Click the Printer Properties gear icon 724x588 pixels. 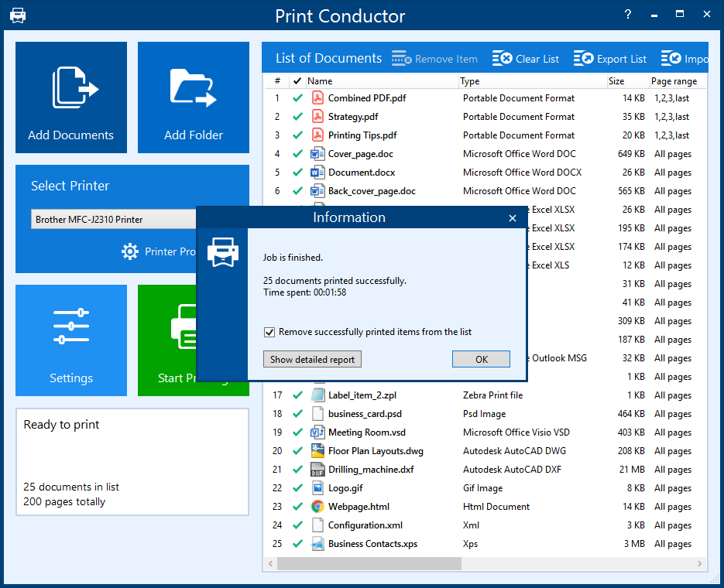click(130, 251)
